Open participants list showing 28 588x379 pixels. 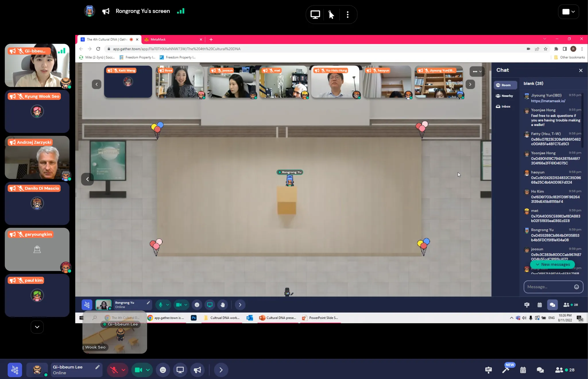point(565,370)
